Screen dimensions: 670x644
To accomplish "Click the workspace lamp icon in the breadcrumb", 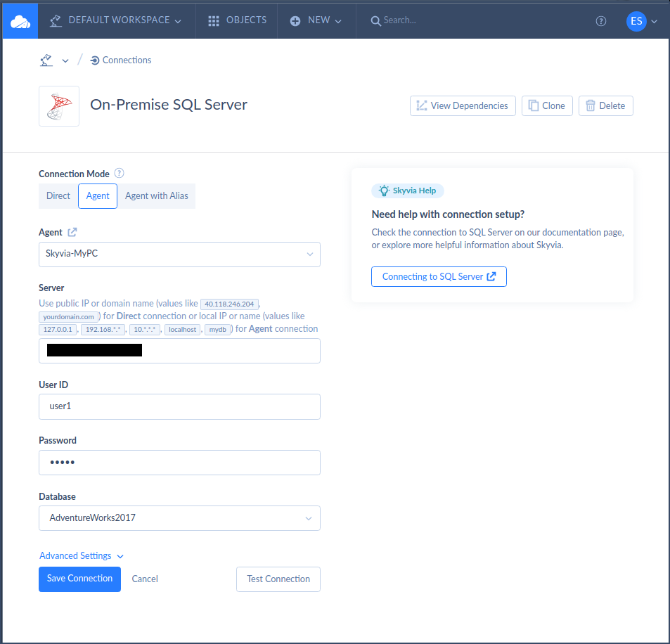I will click(46, 60).
